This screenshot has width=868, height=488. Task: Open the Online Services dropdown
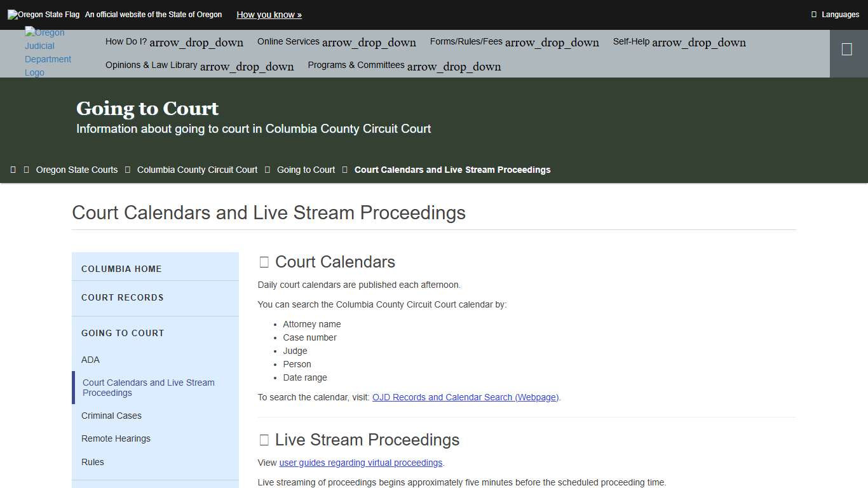[336, 41]
